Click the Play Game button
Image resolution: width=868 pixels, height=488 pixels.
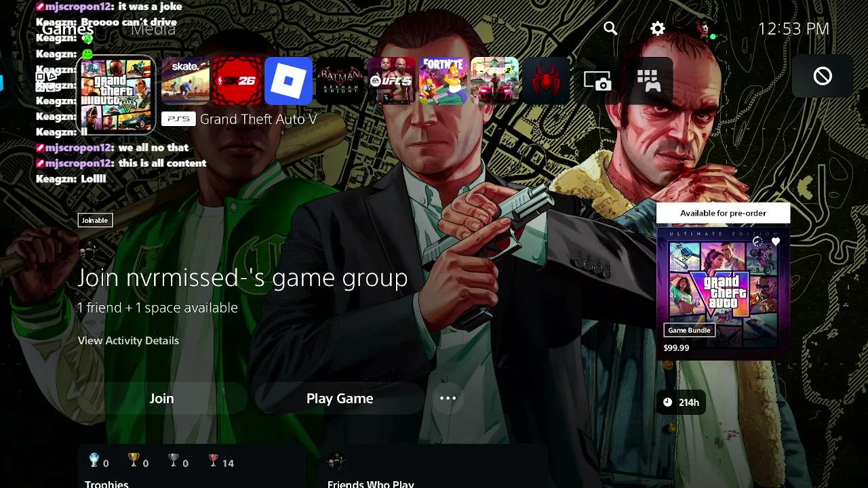[340, 399]
